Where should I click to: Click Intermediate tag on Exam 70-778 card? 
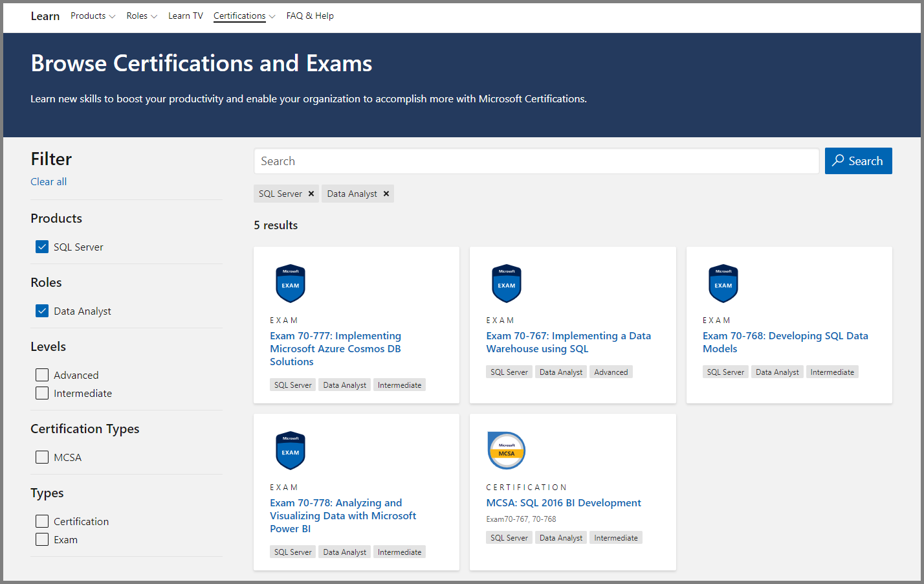click(399, 552)
